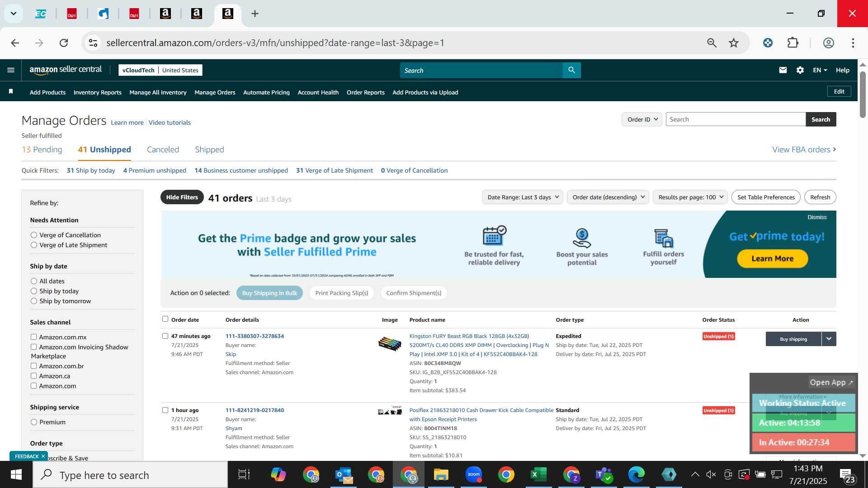
Task: Click Learn More on Prime banner
Action: 772,258
